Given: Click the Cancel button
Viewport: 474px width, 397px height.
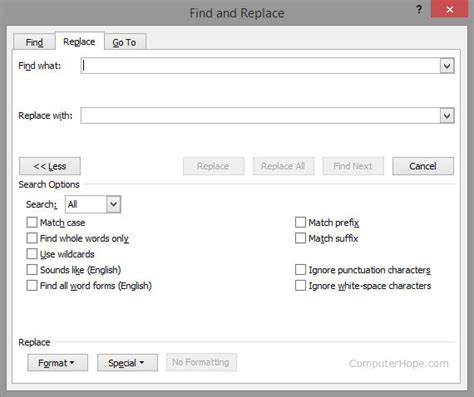Looking at the screenshot, I should (x=423, y=166).
